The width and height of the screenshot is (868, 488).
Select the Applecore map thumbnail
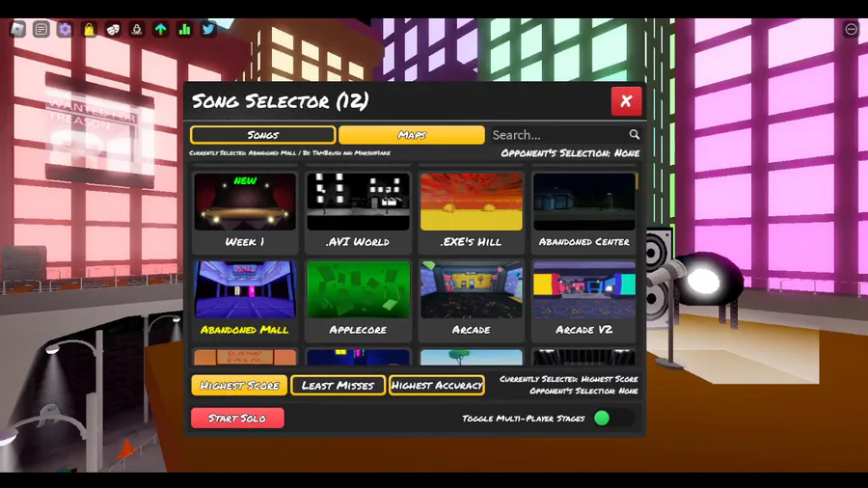tap(358, 289)
